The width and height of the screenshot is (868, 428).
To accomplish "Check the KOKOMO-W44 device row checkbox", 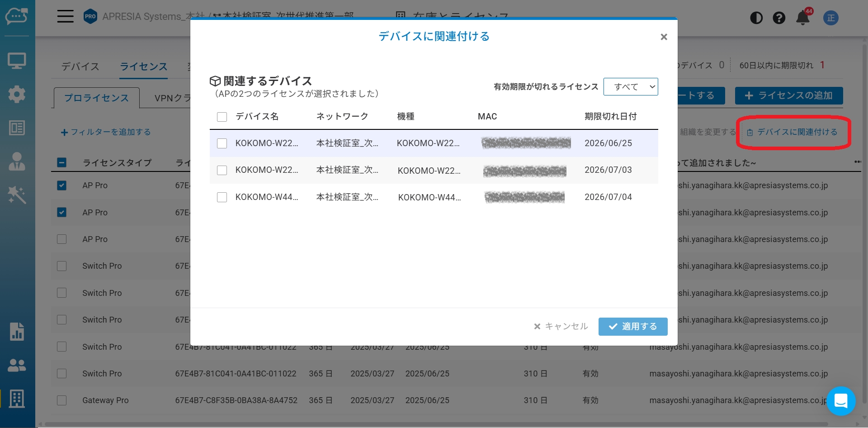I will click(x=222, y=197).
